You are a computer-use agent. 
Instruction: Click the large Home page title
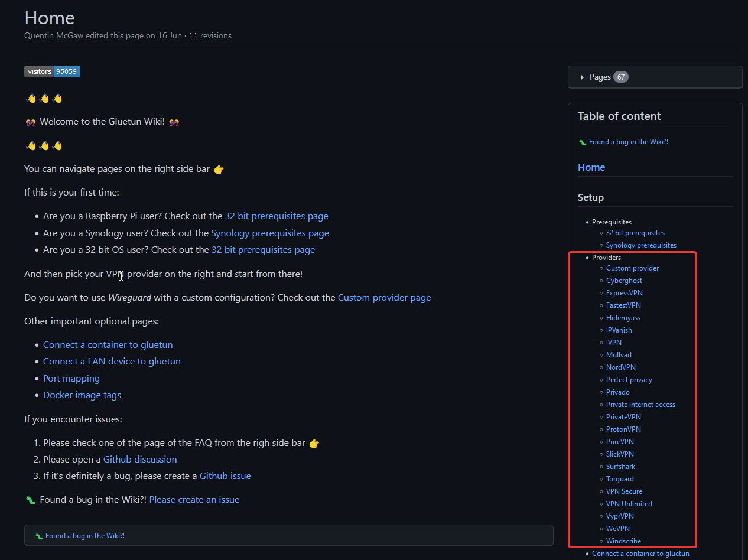pos(50,18)
